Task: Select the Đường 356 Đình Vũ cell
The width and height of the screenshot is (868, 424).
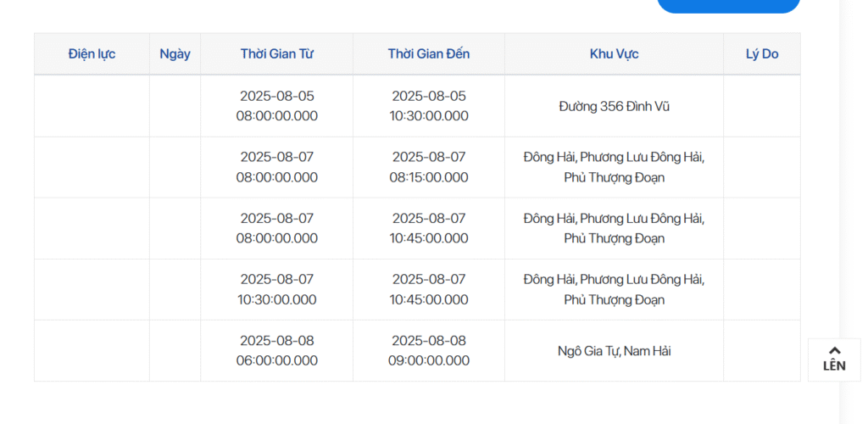Action: (x=614, y=106)
